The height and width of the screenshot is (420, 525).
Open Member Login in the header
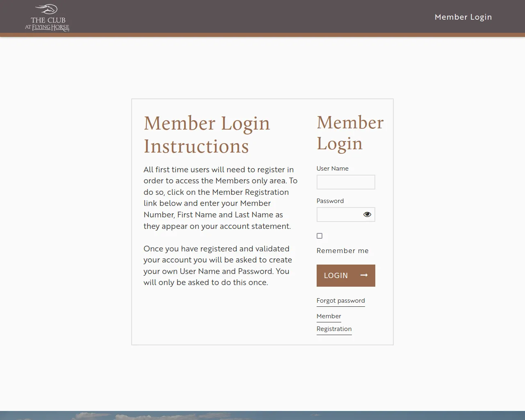click(x=463, y=17)
